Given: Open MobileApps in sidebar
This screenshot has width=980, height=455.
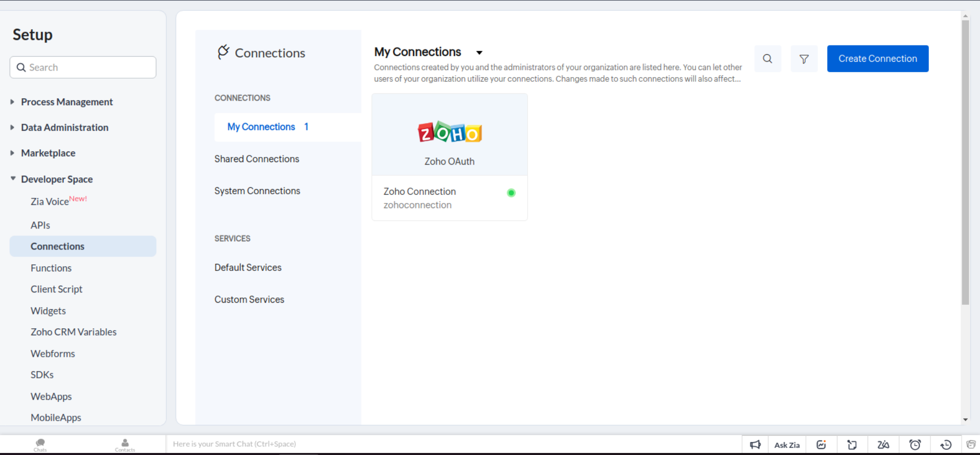Looking at the screenshot, I should [x=56, y=418].
